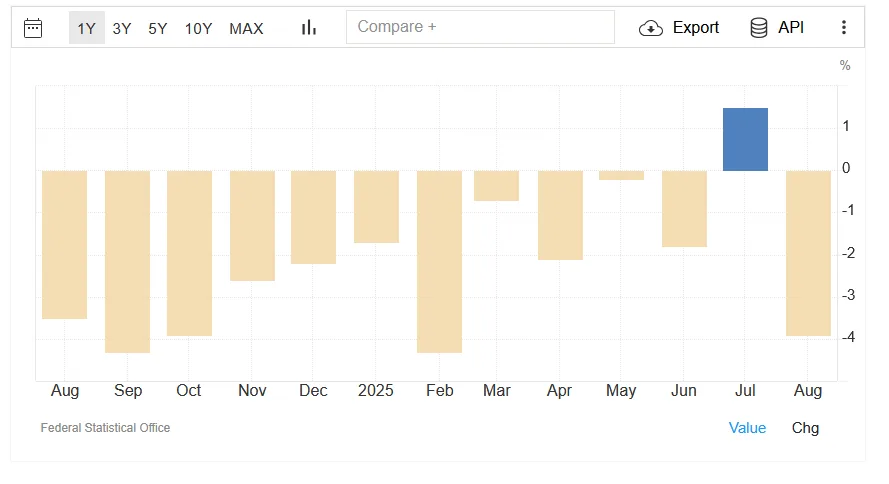Click the Export text label
889x484 pixels.
click(696, 28)
